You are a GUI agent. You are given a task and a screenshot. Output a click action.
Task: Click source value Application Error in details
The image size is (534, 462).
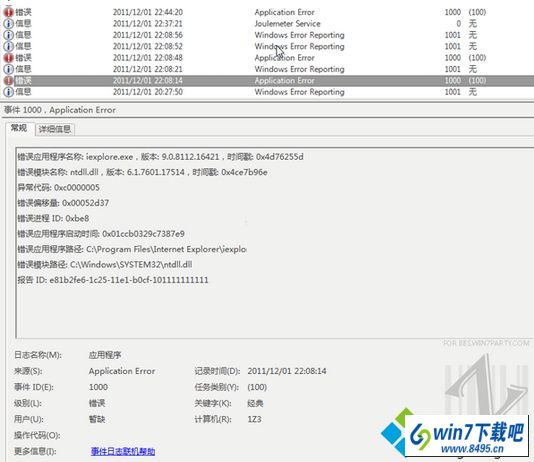[x=122, y=371]
